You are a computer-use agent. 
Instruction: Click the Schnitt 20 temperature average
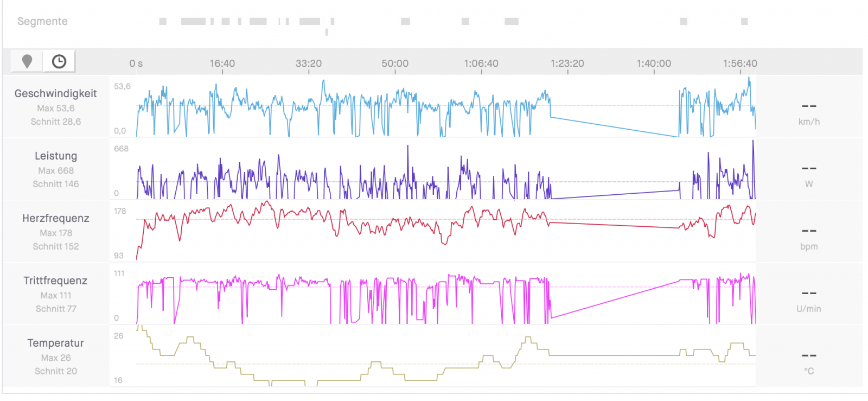(56, 371)
